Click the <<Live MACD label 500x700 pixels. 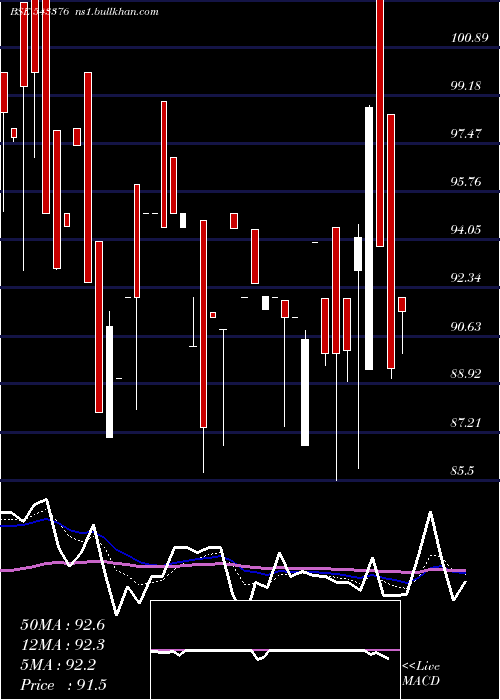(421, 673)
